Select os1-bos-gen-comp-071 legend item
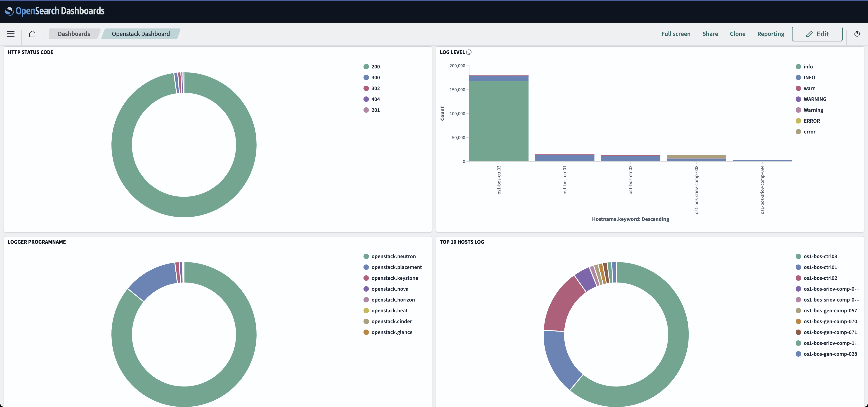Screen dimensions: 868x407 [826, 332]
